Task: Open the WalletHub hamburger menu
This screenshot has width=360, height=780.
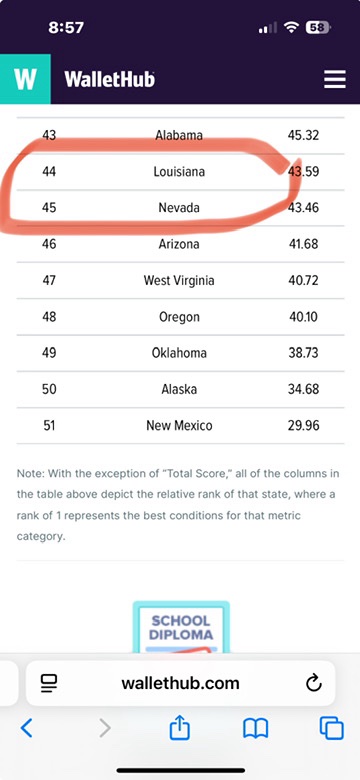Action: (x=335, y=79)
